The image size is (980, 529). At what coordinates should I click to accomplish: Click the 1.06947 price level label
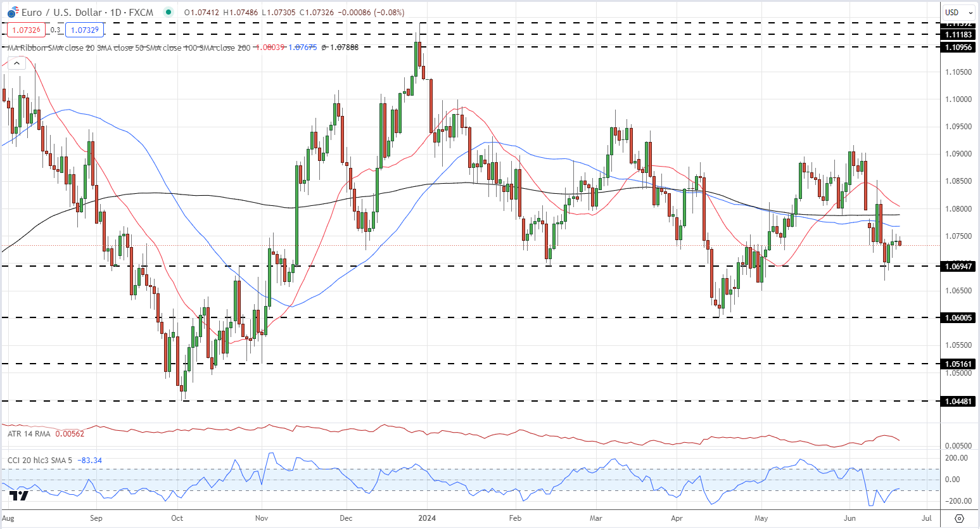tap(958, 266)
